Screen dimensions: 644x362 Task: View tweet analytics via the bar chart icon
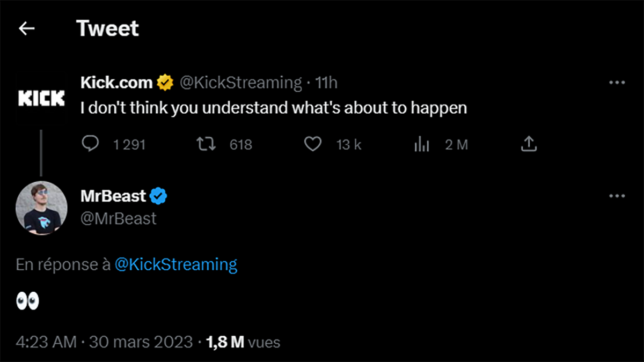[422, 144]
